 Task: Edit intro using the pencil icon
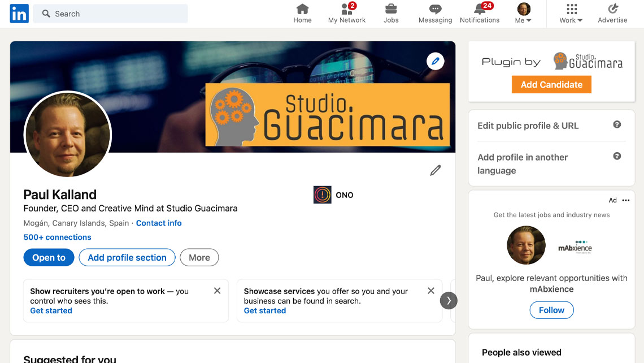pos(436,170)
